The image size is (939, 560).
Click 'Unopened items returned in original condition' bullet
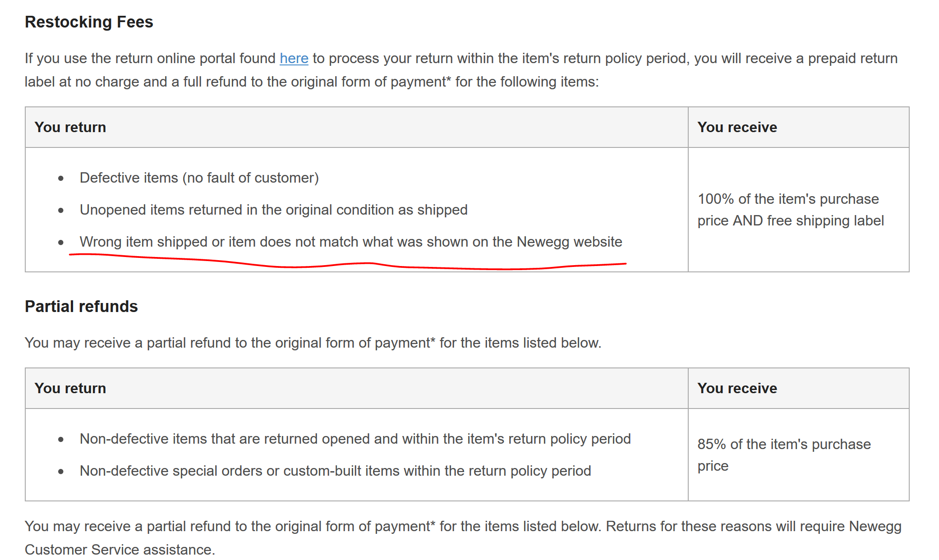point(273,210)
